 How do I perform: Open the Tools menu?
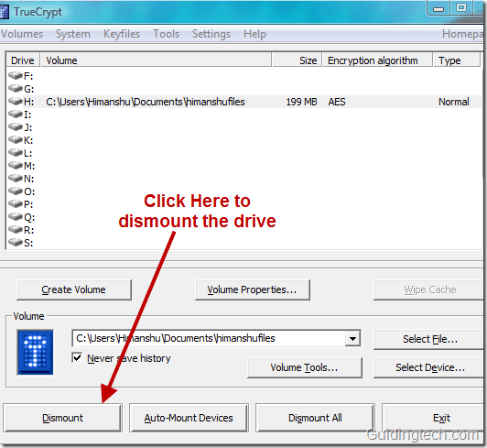coord(167,34)
